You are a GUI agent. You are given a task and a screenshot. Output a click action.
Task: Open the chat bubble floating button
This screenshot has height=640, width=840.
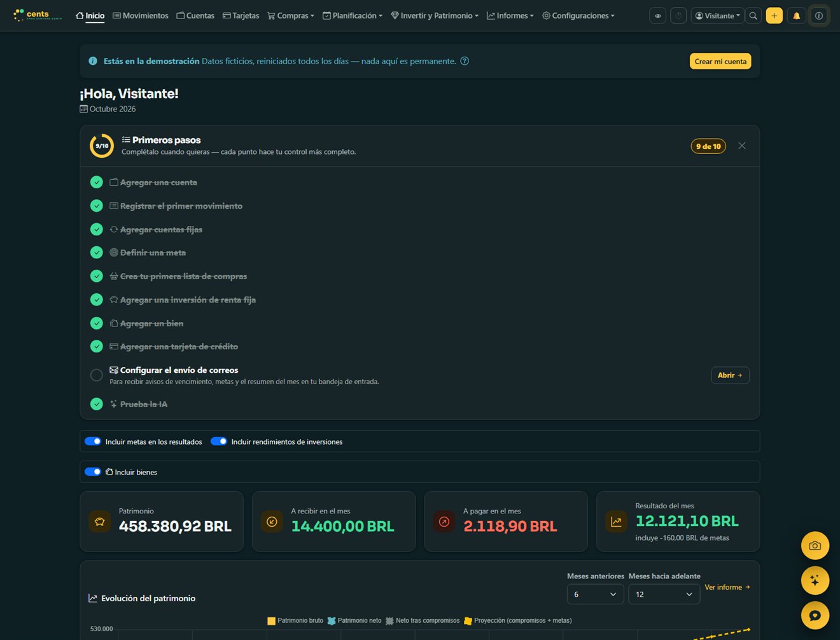pos(815,615)
